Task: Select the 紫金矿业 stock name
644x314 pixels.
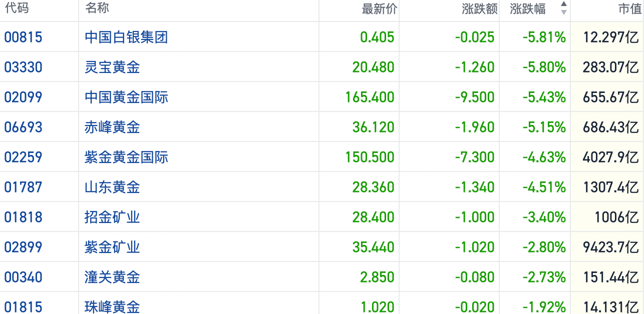Action: (x=112, y=247)
